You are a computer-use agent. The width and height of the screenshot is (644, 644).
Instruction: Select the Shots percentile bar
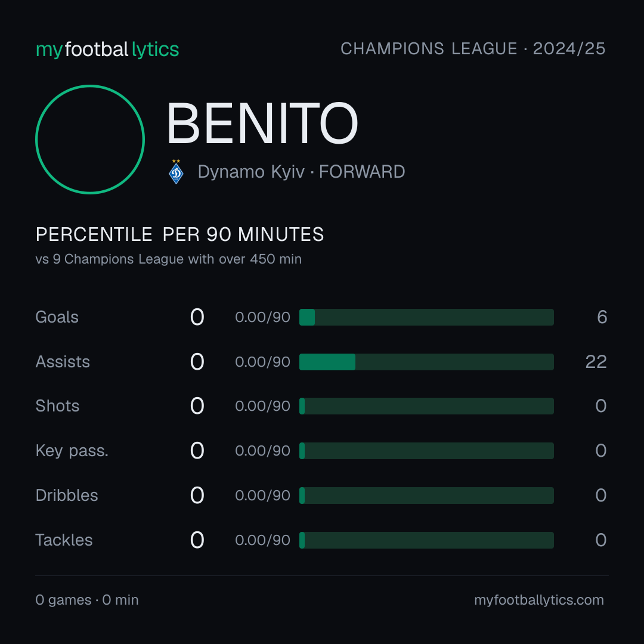click(426, 406)
